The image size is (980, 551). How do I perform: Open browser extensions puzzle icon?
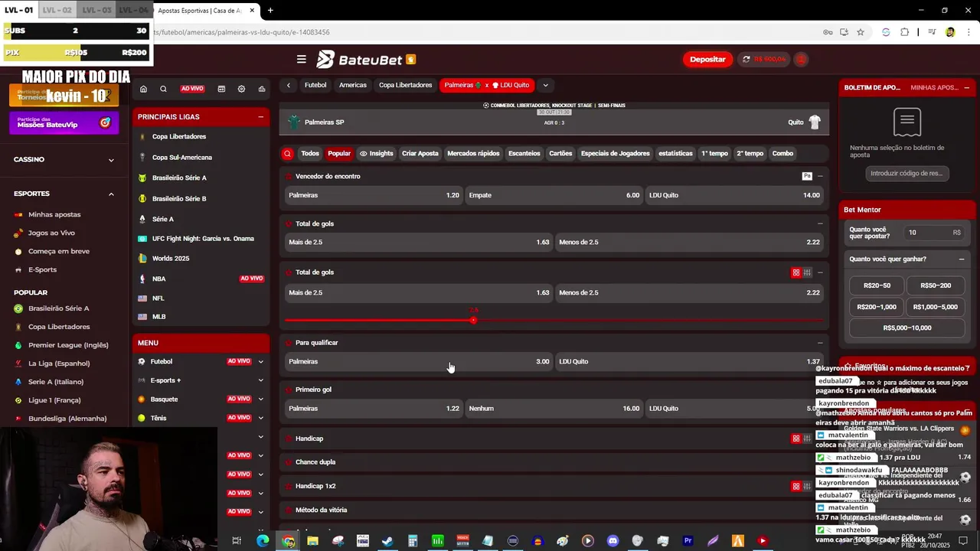(x=904, y=32)
